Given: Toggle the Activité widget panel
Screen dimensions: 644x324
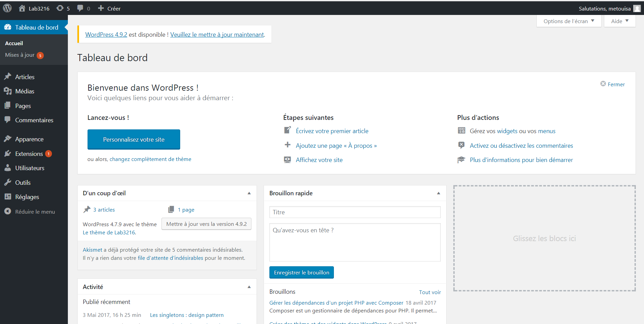Looking at the screenshot, I should pos(249,287).
